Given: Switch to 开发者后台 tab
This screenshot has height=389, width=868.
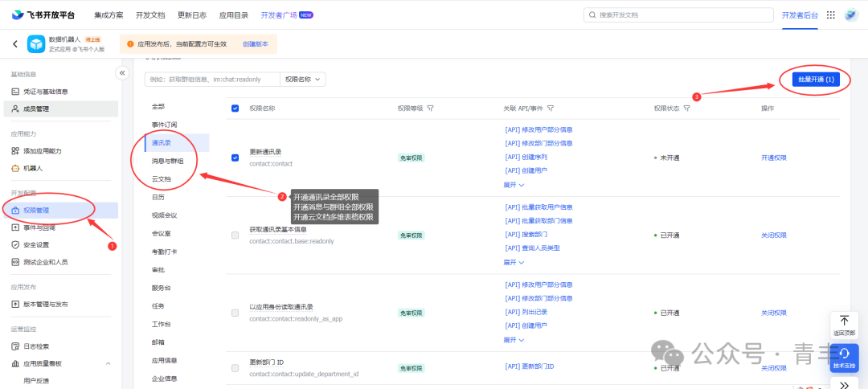Looking at the screenshot, I should pyautogui.click(x=800, y=15).
